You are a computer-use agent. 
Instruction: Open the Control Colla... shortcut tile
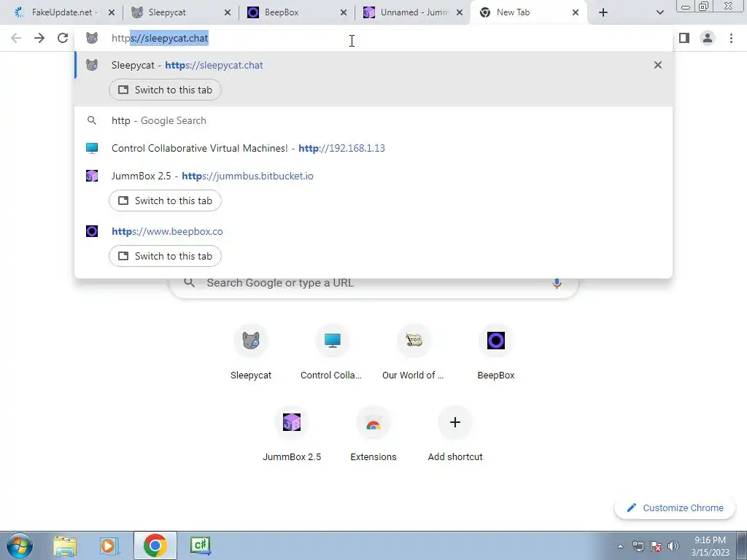click(332, 352)
